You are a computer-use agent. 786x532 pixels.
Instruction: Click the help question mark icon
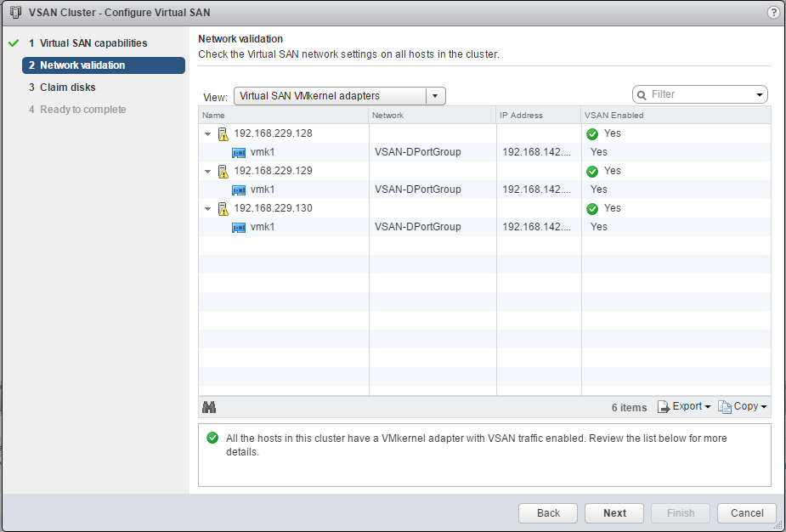pos(773,13)
